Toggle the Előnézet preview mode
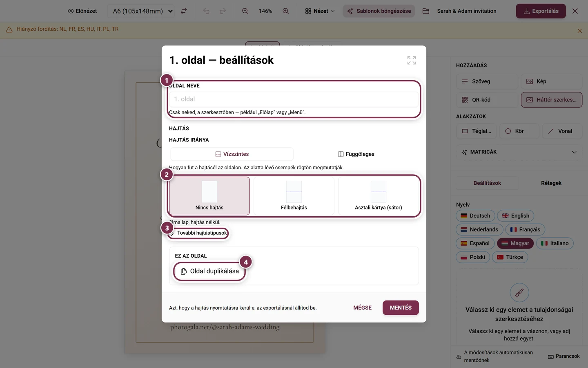Viewport: 588px width, 368px height. point(82,11)
